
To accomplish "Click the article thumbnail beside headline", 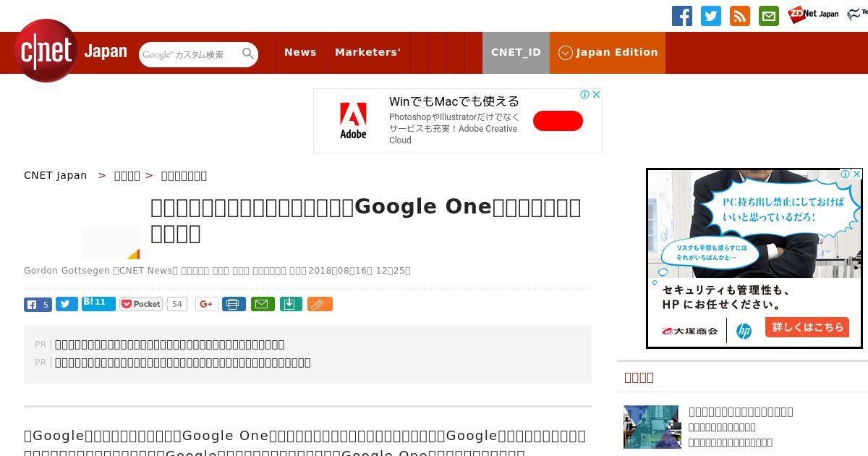I will click(111, 242).
